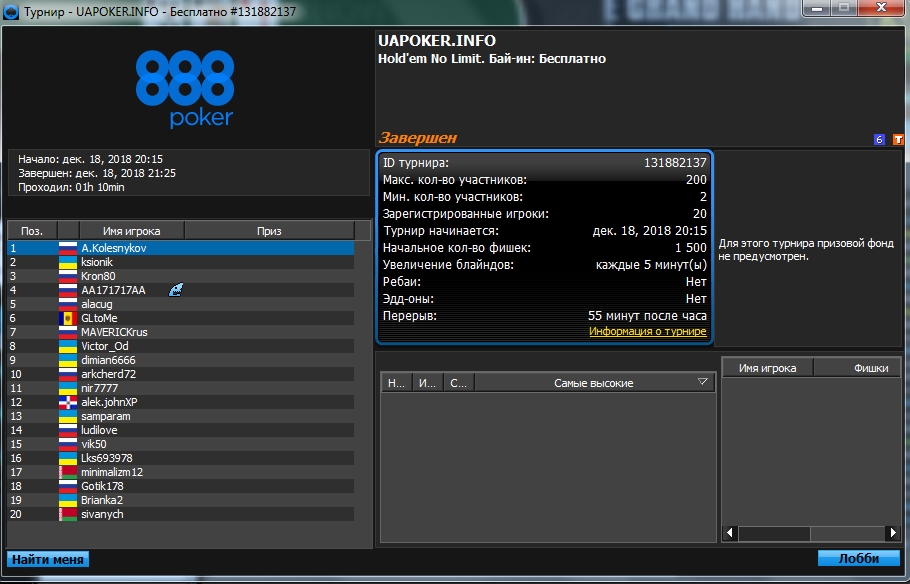Click the flag next to alek.johnXP
The height and width of the screenshot is (584, 910).
68,402
